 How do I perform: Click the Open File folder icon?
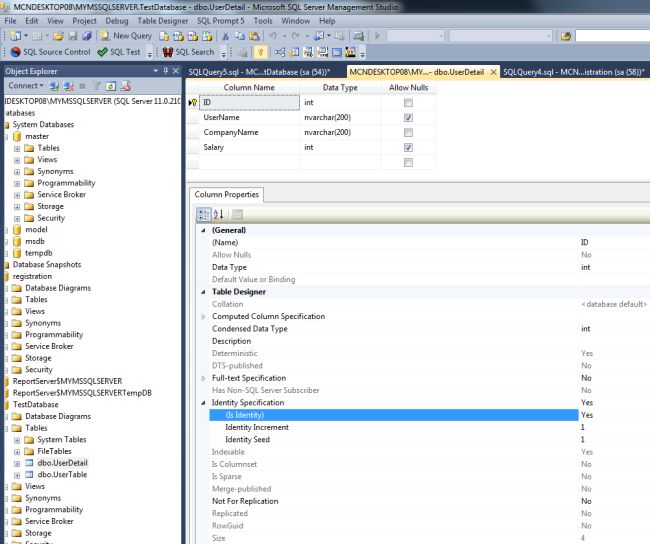58,36
